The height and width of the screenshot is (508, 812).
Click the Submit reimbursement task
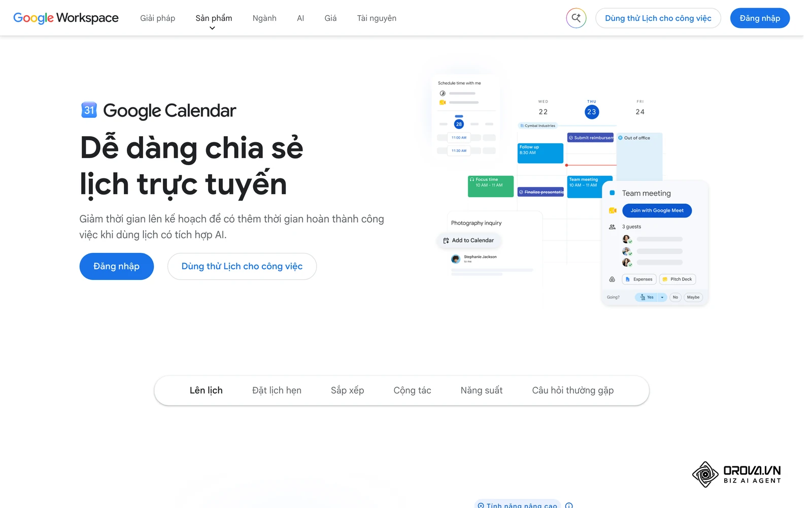pos(590,138)
